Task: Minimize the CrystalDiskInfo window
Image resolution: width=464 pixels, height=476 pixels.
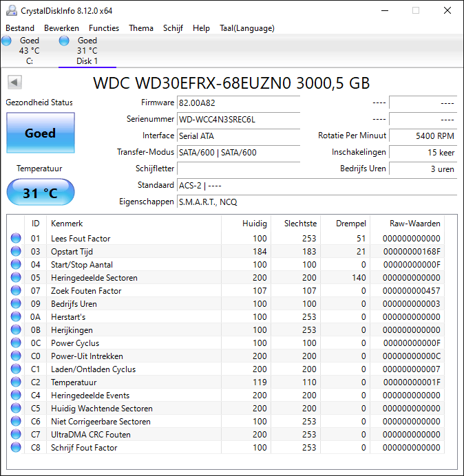Action: (x=385, y=10)
